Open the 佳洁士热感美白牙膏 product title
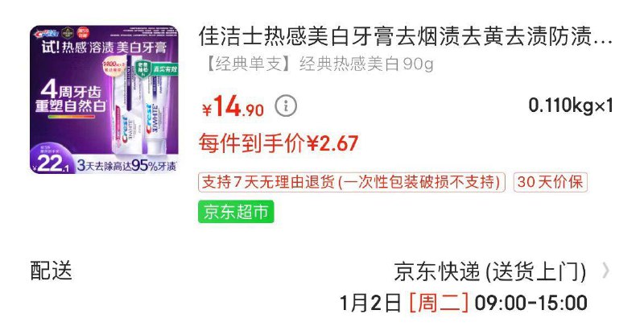The height and width of the screenshot is (335, 644). click(x=406, y=36)
